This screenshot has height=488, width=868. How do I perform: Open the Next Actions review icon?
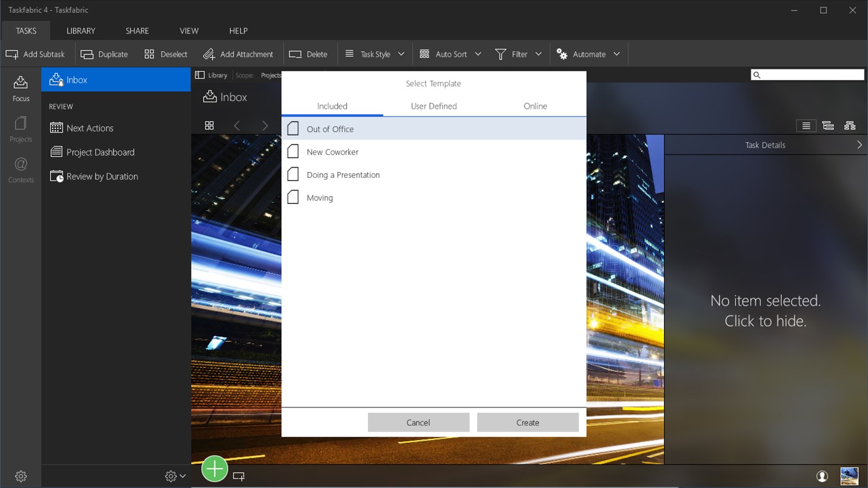pyautogui.click(x=55, y=128)
